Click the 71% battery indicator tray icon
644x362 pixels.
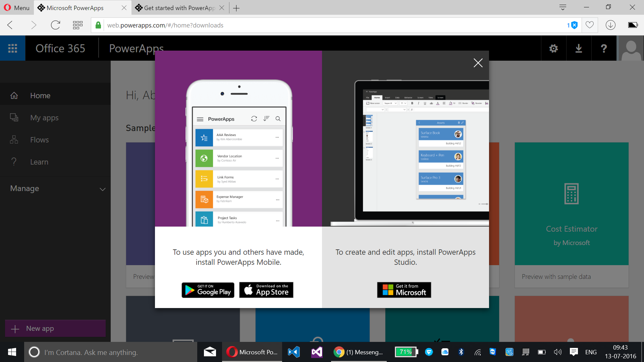click(406, 352)
